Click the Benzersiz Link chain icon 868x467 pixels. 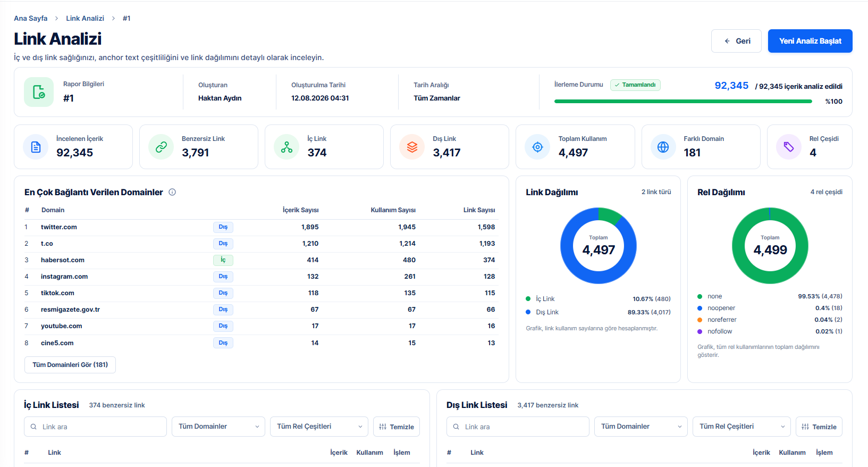[x=161, y=147]
